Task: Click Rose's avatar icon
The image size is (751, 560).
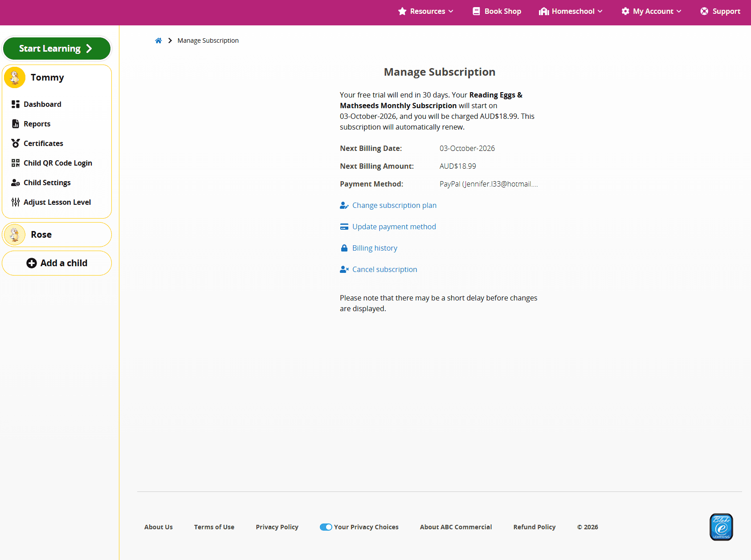Action: (15, 235)
